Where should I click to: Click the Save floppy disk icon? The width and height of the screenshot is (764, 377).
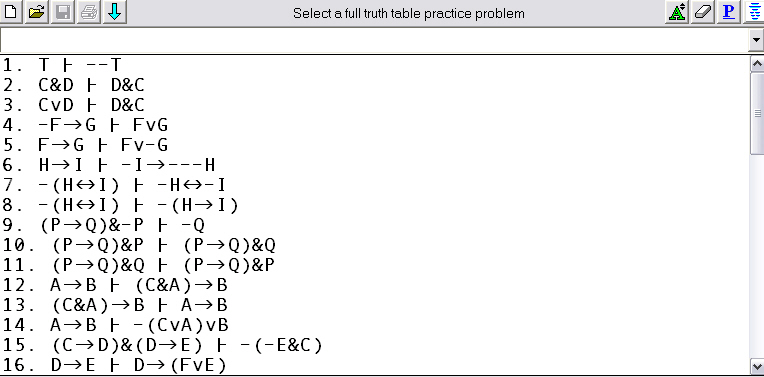[63, 12]
